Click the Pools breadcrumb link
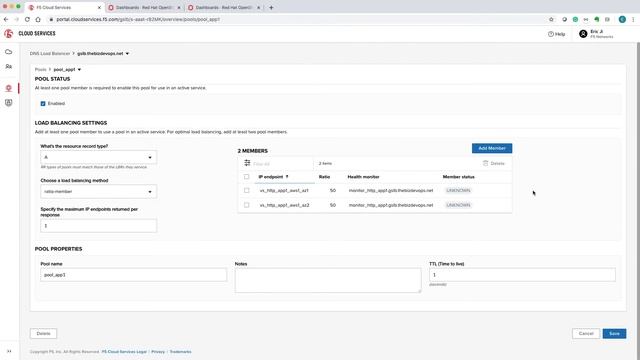640x360 pixels. [x=40, y=69]
